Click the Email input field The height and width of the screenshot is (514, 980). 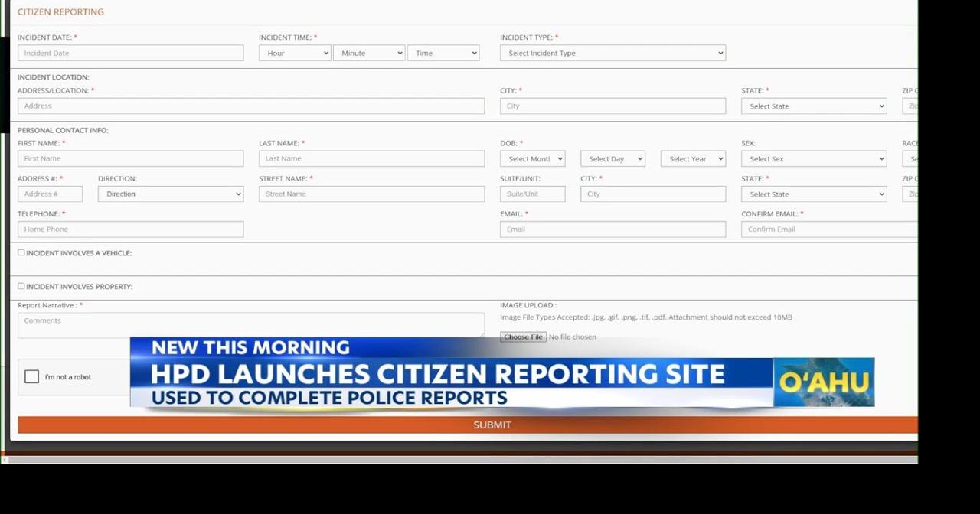tap(612, 229)
